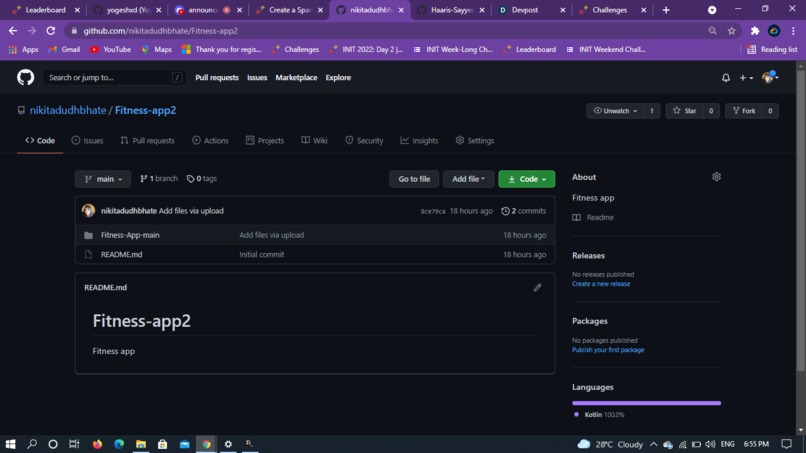Click the gear icon beside About
The height and width of the screenshot is (453, 806).
point(716,177)
